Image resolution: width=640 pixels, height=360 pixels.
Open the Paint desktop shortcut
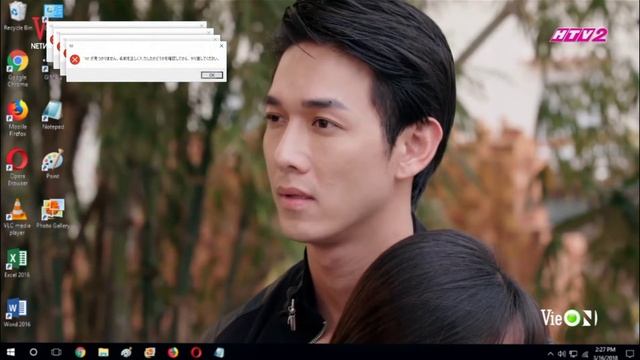[x=53, y=164]
